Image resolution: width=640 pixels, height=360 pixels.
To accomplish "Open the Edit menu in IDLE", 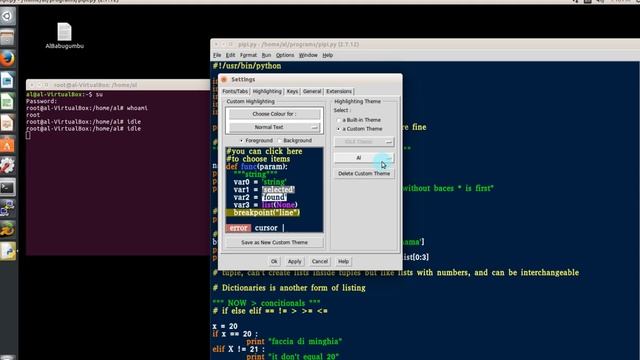I will point(231,55).
